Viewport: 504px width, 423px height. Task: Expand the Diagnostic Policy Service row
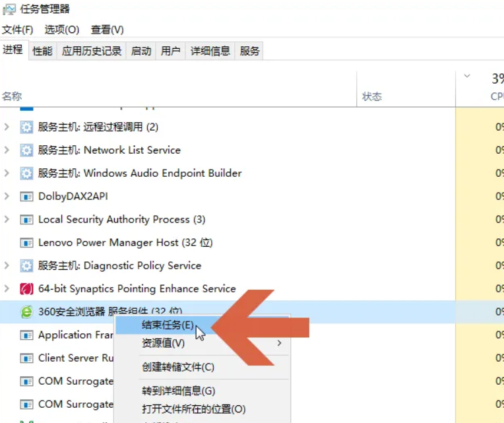tap(7, 266)
